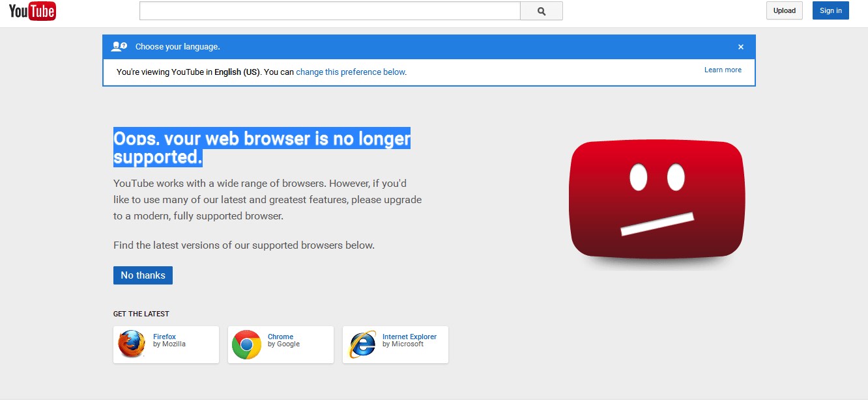Click the YouTube logo
The image size is (868, 401).
pos(32,11)
